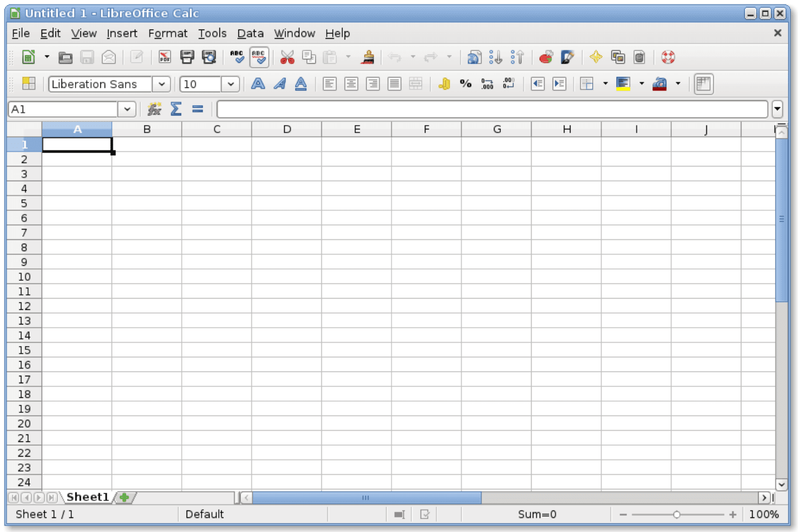This screenshot has height=532, width=798.
Task: Toggle Bold formatting
Action: coord(258,84)
